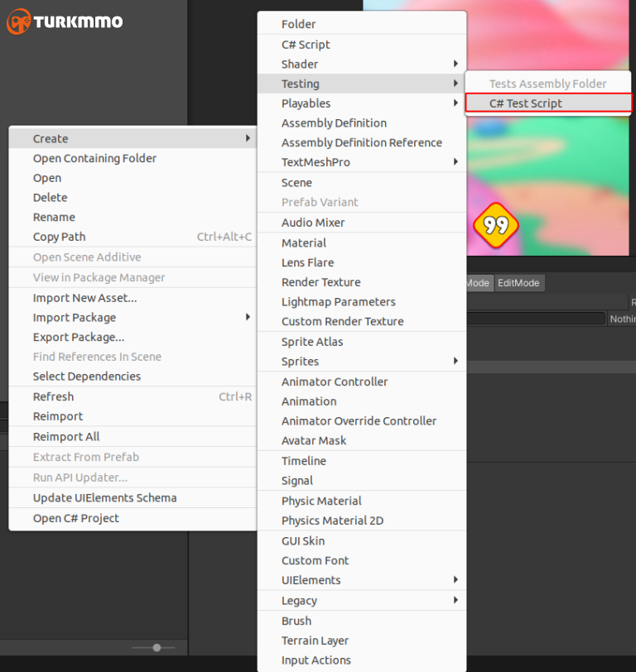Click C# Test Script

(x=548, y=103)
